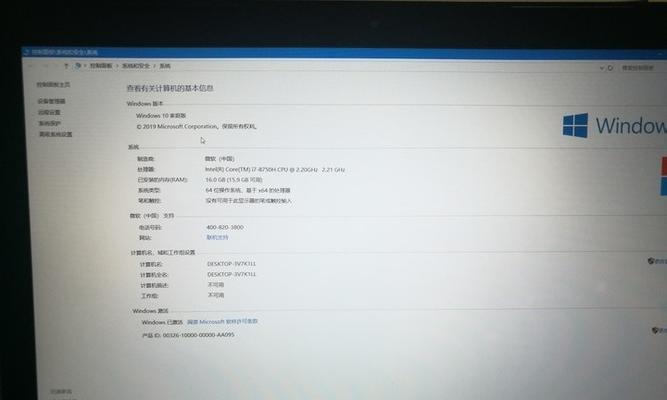The width and height of the screenshot is (667, 400).
Task: Open the address bar history dropdown arrow
Action: [x=601, y=68]
